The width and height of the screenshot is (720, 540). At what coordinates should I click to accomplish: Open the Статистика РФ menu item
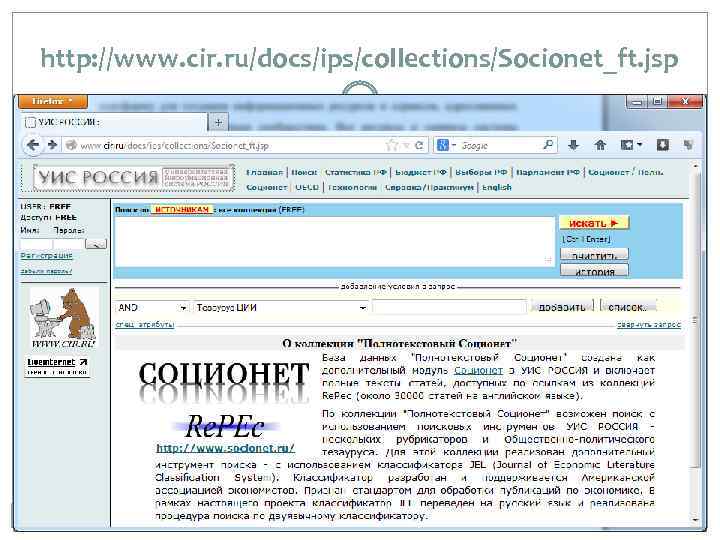[x=356, y=172]
